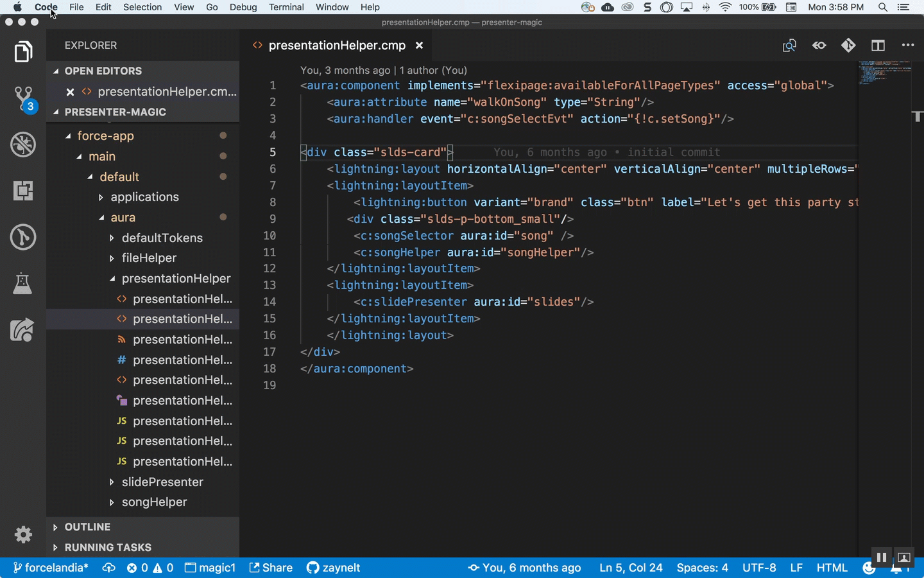
Task: Open the Terminal menu
Action: click(x=286, y=7)
